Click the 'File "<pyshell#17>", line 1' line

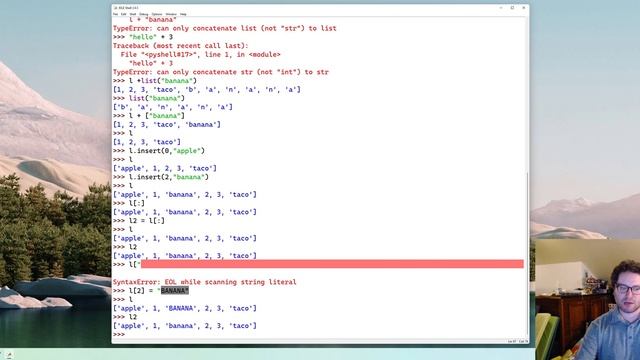(200, 54)
